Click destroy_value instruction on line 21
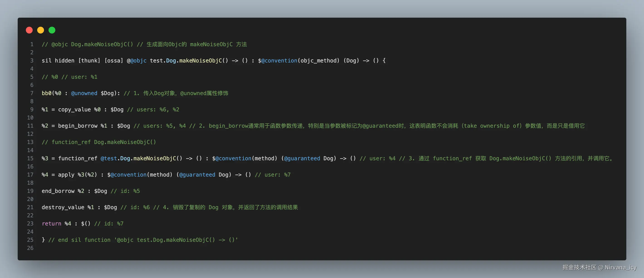The image size is (644, 278). pos(63,207)
